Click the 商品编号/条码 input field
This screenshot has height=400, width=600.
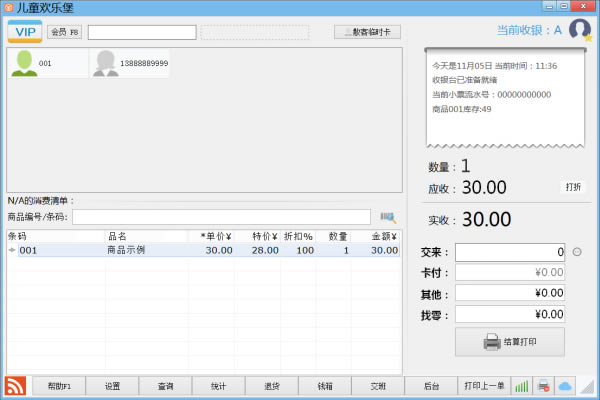(223, 217)
